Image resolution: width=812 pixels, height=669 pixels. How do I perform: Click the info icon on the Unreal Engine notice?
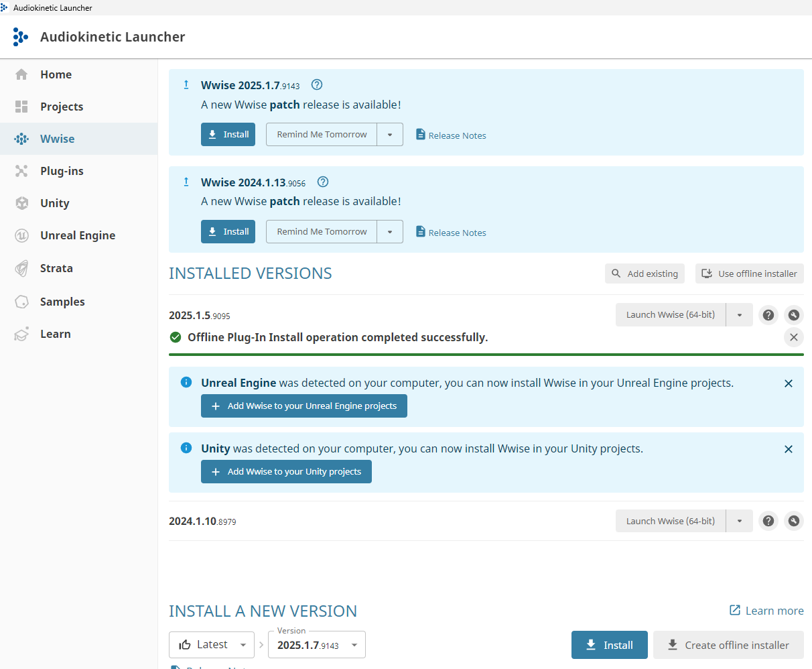click(186, 382)
